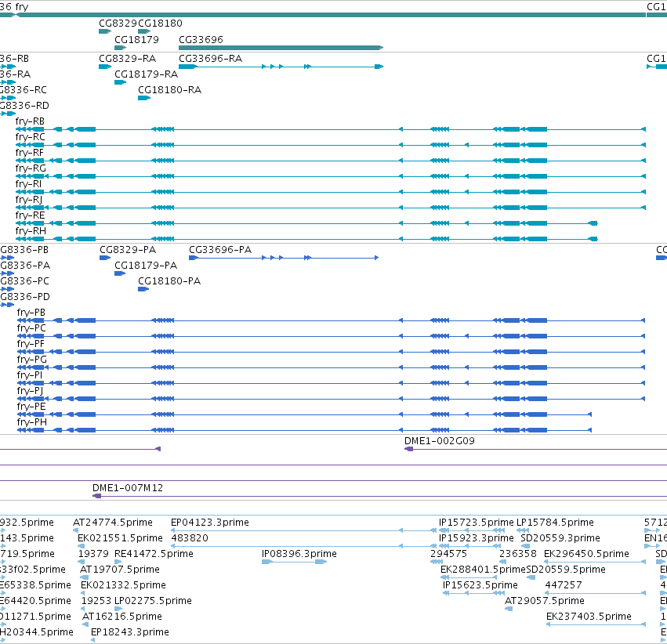Click the fry-RC transcript label
Screen dimensions: 667x644
tap(31, 137)
